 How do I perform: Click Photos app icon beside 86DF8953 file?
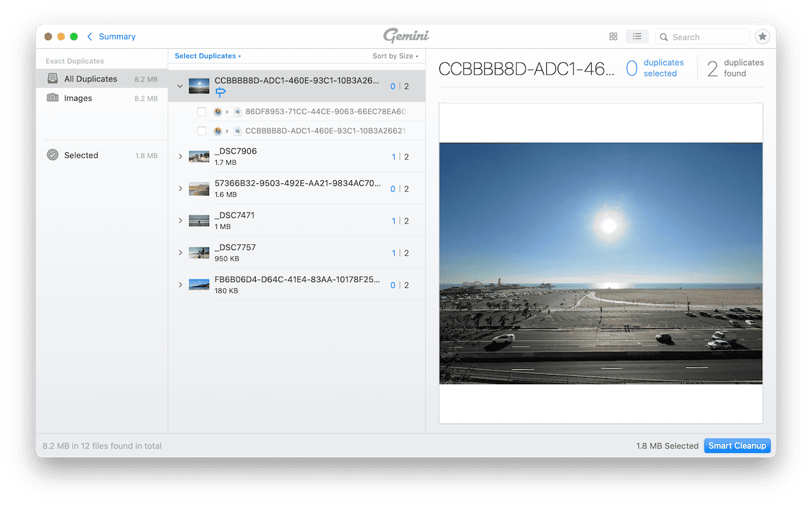(217, 111)
